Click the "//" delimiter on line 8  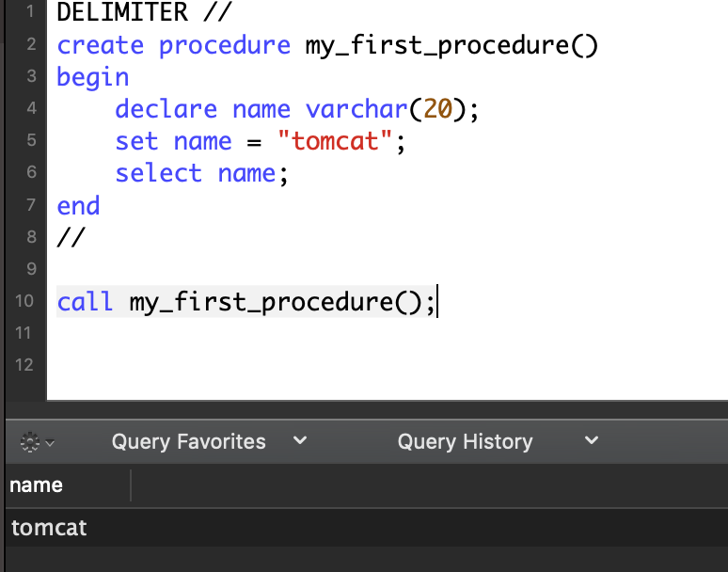(x=71, y=237)
